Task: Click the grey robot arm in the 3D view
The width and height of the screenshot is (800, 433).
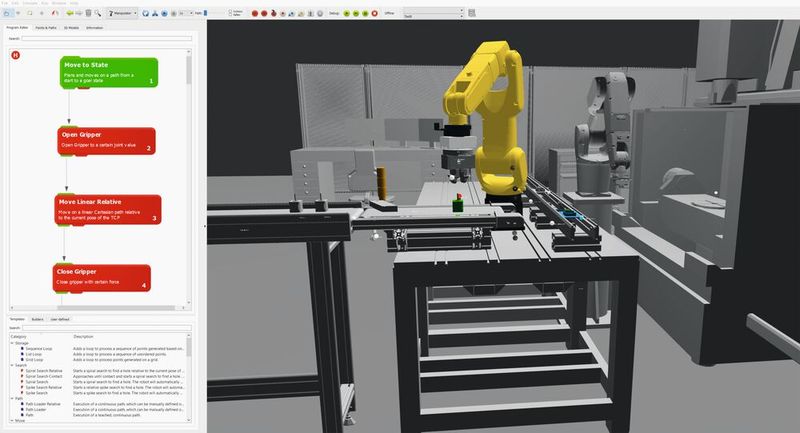Action: pyautogui.click(x=602, y=133)
